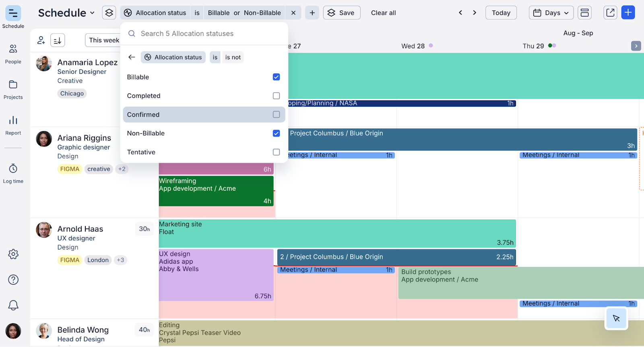Open user profile avatar at sidebar bottom

point(13,331)
